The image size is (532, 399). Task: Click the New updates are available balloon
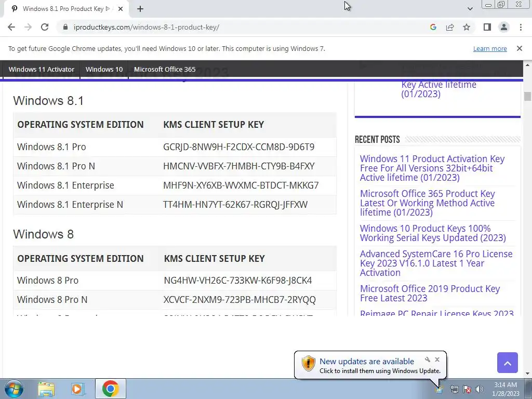[370, 365]
